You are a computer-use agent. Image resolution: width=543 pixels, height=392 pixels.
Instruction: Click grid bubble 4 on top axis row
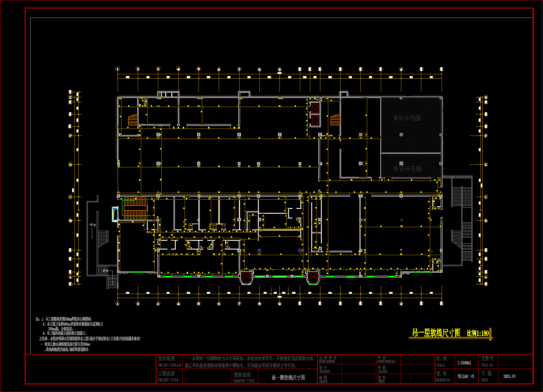pyautogui.click(x=178, y=69)
